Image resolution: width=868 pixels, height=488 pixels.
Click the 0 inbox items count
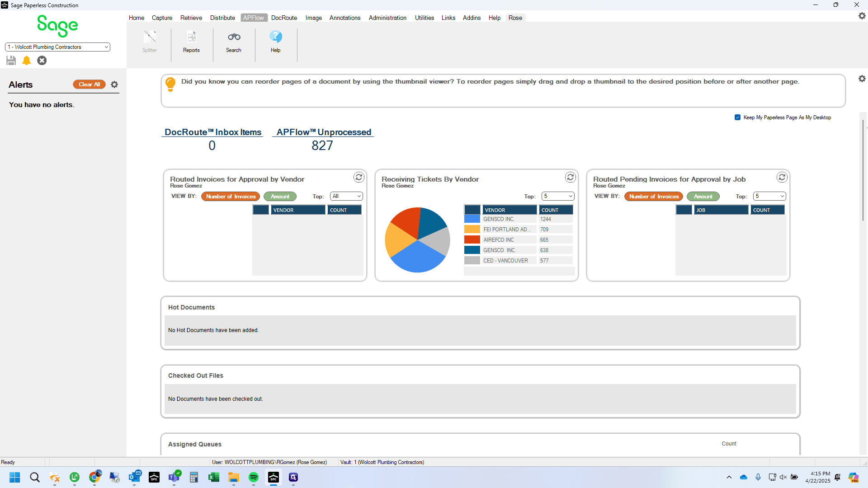(x=212, y=145)
